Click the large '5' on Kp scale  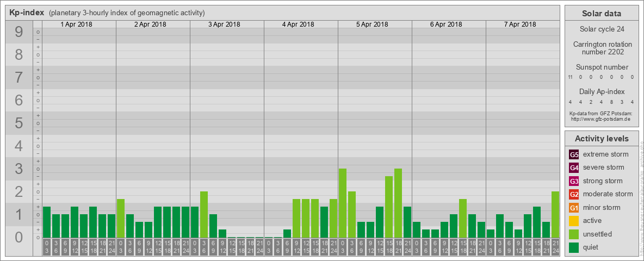point(19,123)
